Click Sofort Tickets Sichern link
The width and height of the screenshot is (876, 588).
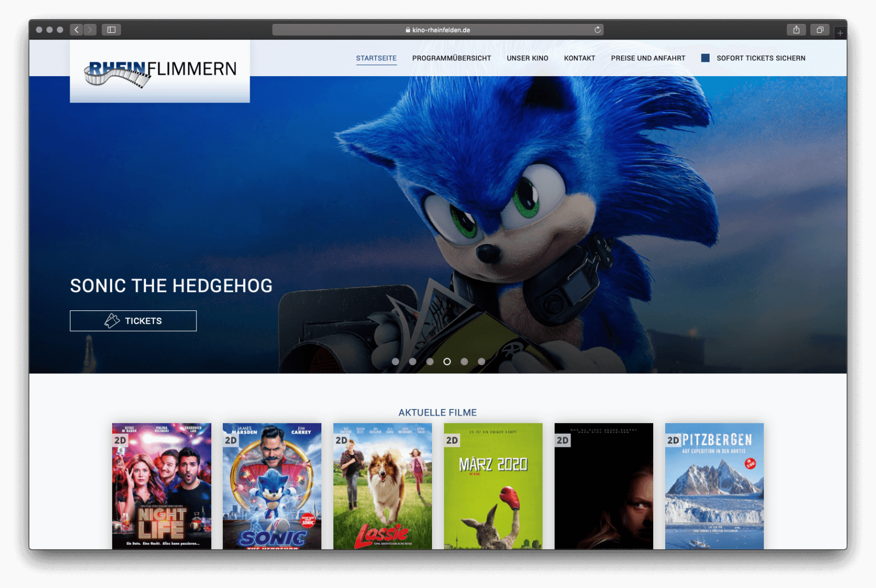pyautogui.click(x=760, y=58)
